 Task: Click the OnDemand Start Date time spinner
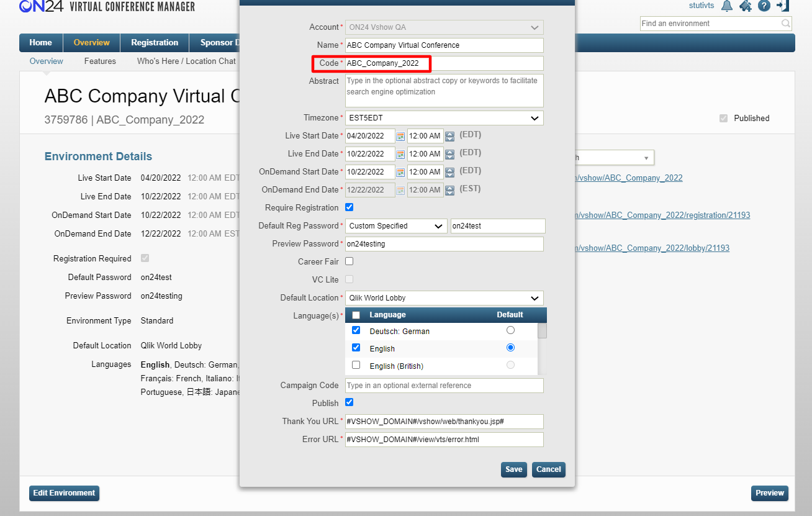click(450, 172)
